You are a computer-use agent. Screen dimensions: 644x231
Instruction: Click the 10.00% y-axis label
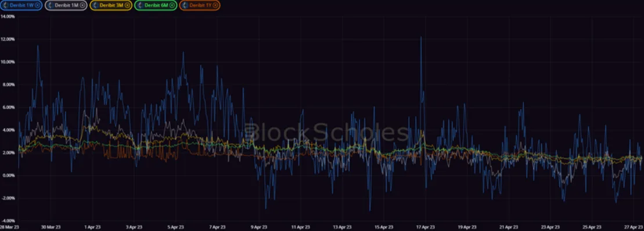(8, 62)
